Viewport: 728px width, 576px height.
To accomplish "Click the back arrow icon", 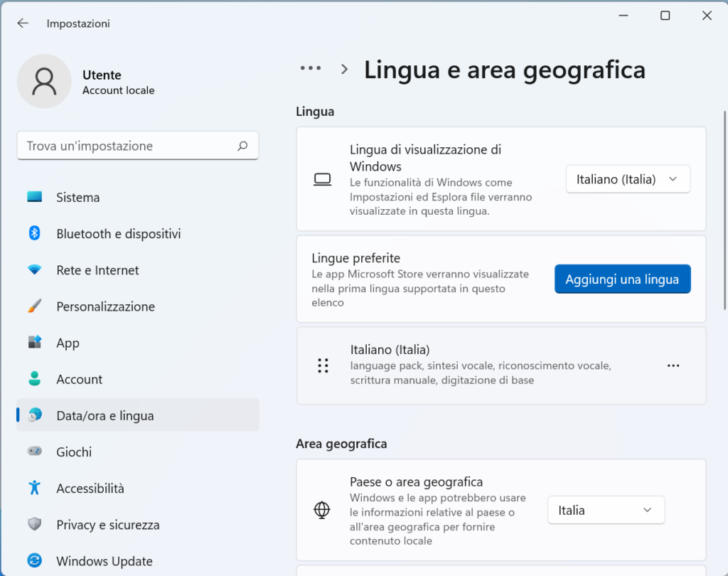I will tap(23, 23).
